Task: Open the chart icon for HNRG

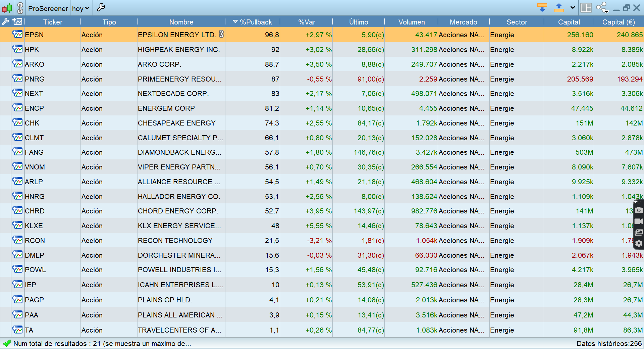Action: click(x=17, y=196)
